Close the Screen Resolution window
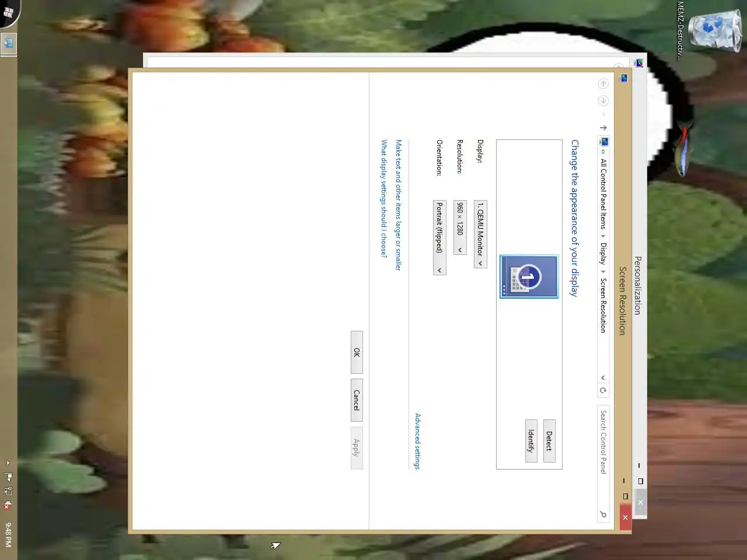The width and height of the screenshot is (747, 560). pos(625,517)
